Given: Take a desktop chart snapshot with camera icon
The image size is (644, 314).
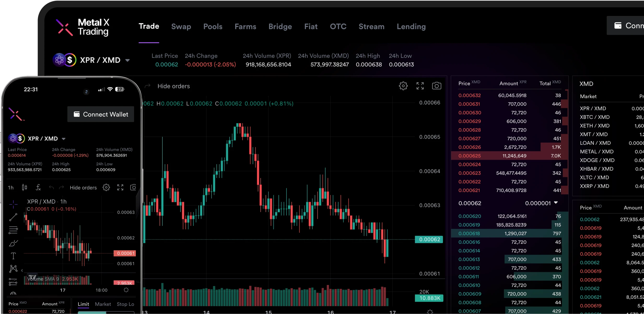Looking at the screenshot, I should [x=436, y=86].
